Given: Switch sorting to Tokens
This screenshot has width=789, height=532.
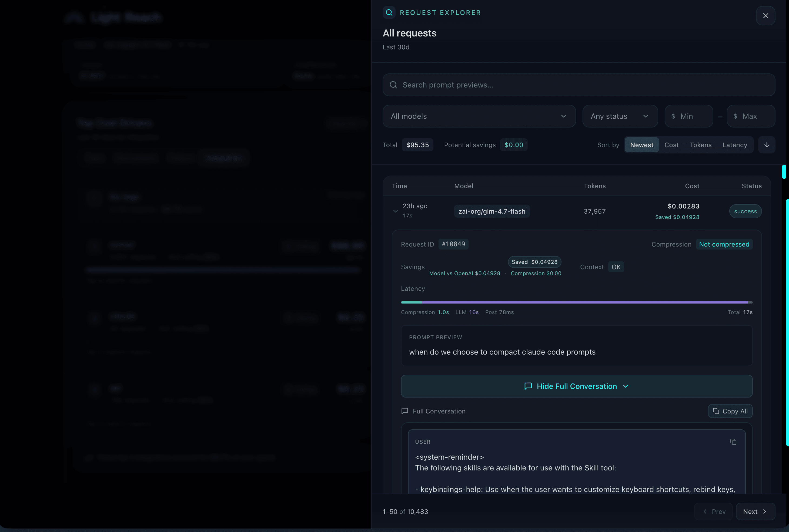Looking at the screenshot, I should tap(701, 145).
